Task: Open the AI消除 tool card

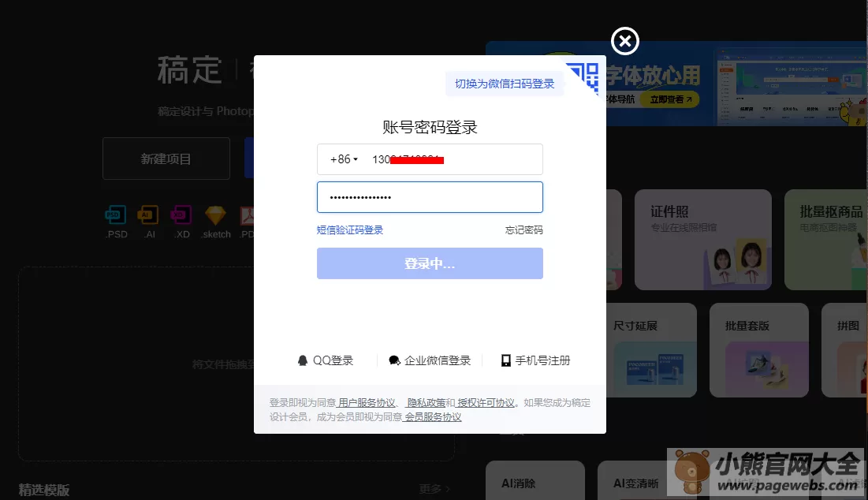Action: 535,480
